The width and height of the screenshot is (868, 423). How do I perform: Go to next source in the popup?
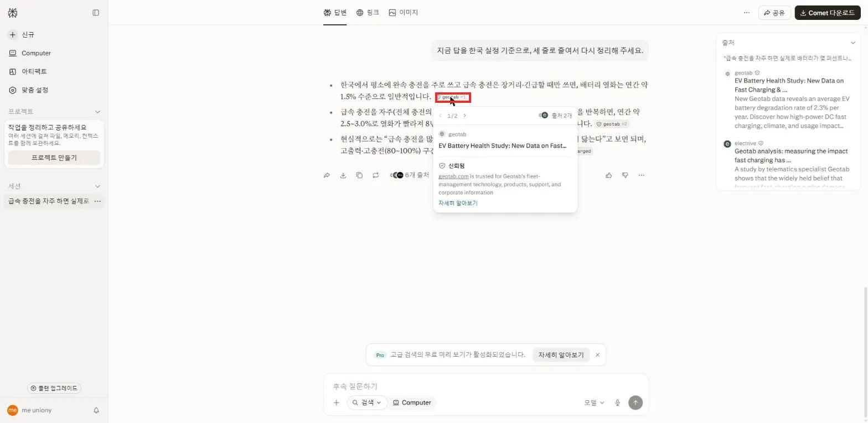coord(464,116)
